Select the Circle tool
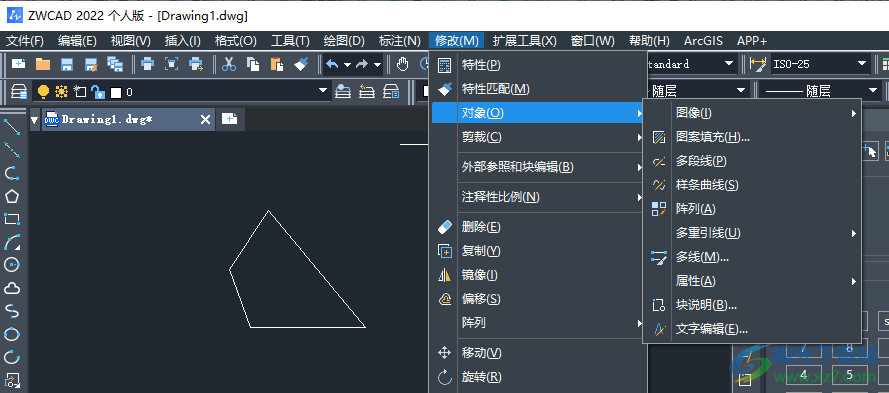Viewport: 889px width, 393px height. click(12, 265)
